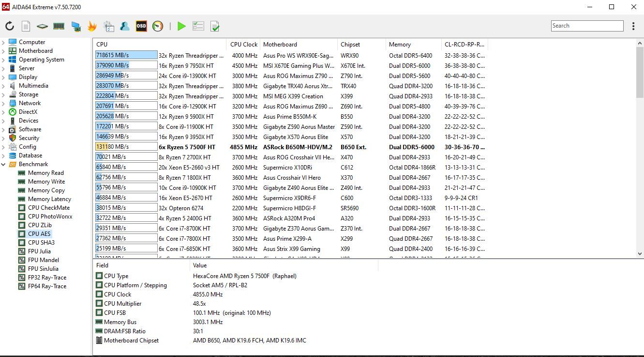The width and height of the screenshot is (644, 357).
Task: Click the AIDA64 title bar logo
Action: pos(6,7)
